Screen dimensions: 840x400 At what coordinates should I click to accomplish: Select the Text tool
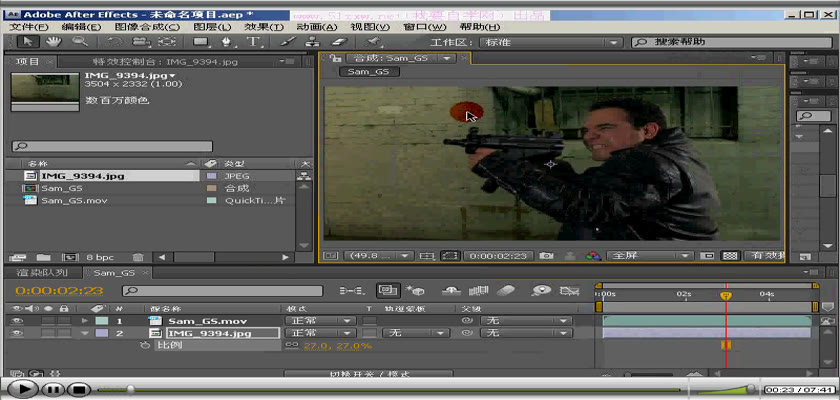point(252,42)
